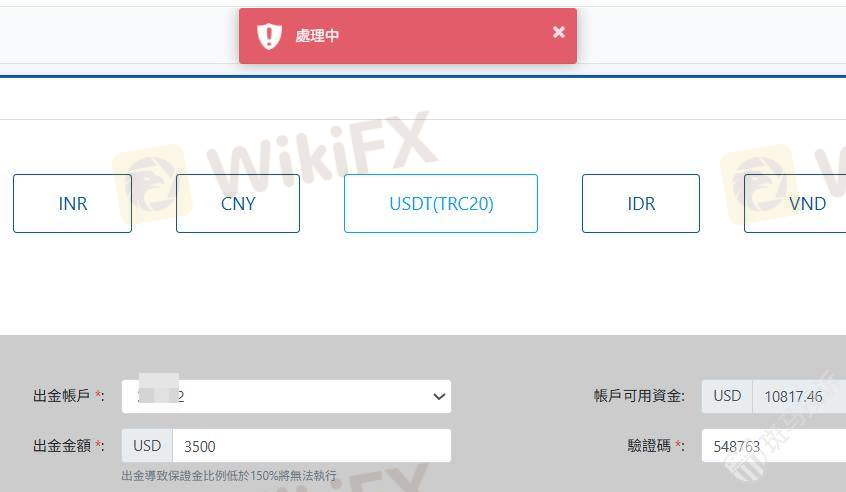Click the 150% margin ratio hint text

229,475
